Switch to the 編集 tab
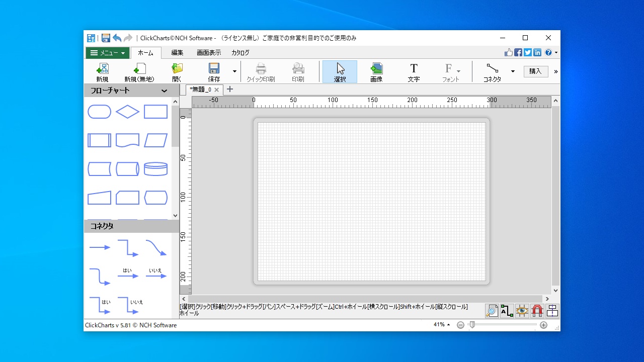 [177, 53]
